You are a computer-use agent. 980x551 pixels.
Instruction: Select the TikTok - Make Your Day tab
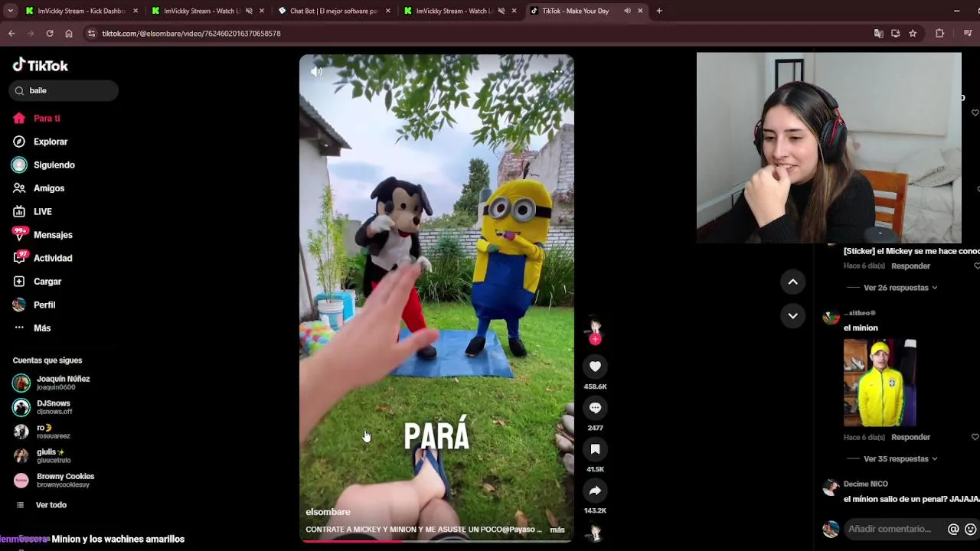[576, 11]
